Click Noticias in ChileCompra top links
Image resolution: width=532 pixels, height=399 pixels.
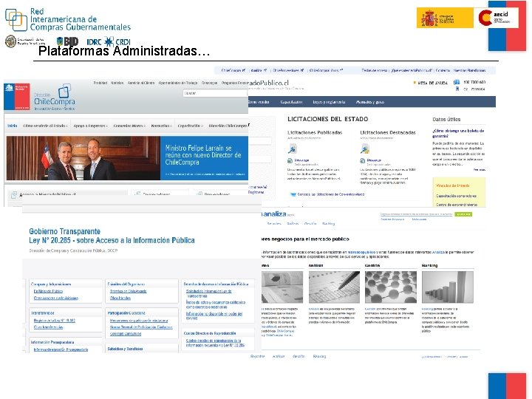tap(117, 83)
